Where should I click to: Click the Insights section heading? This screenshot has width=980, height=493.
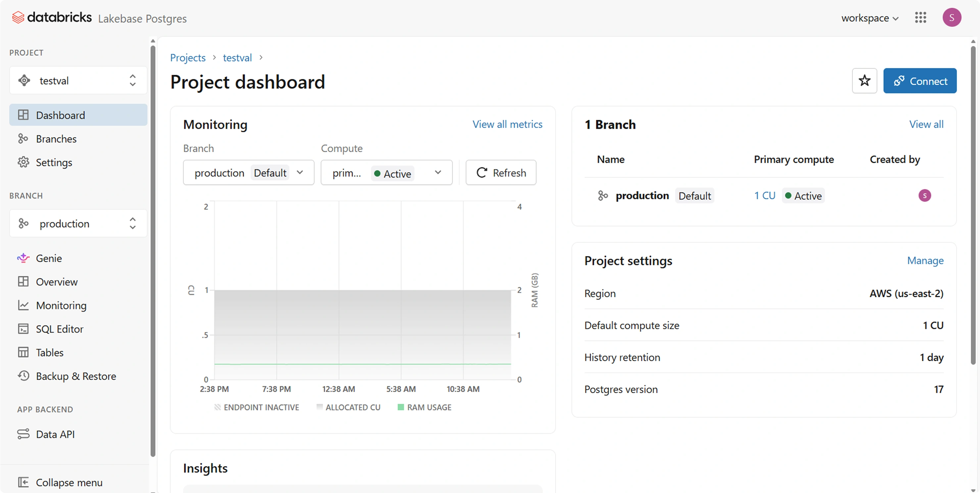coord(205,468)
